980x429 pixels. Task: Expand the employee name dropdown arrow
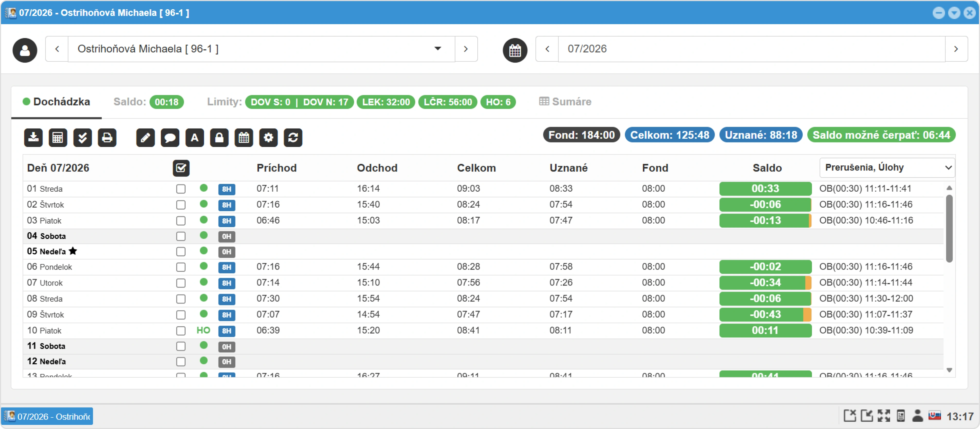[x=438, y=49]
